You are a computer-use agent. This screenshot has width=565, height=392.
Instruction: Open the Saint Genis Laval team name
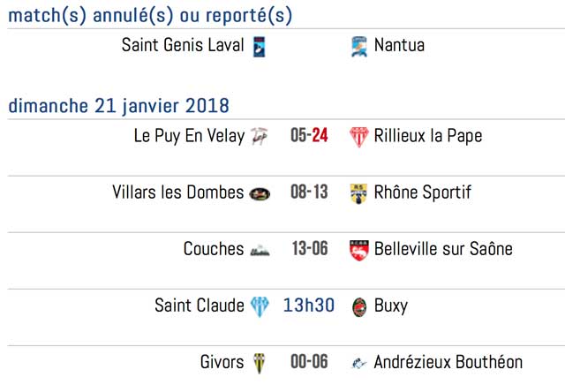(183, 45)
